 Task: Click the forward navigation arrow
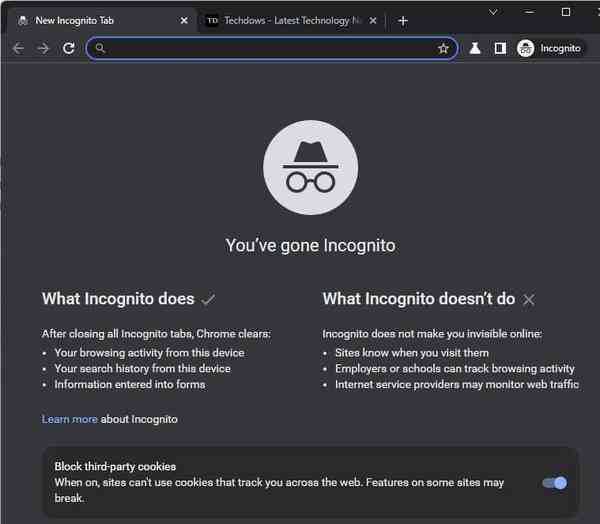(x=43, y=49)
